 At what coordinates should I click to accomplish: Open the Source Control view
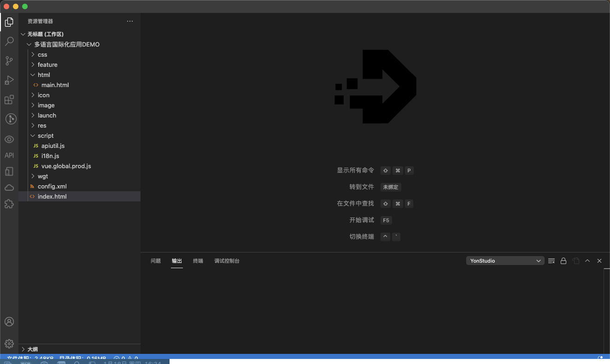(x=9, y=61)
